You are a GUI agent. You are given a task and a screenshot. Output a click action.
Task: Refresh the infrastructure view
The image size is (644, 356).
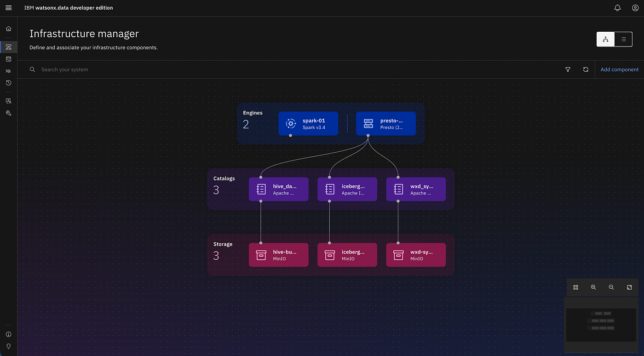click(586, 69)
